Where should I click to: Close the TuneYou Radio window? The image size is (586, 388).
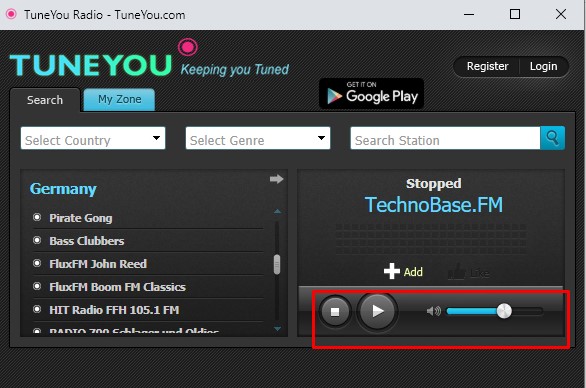561,14
